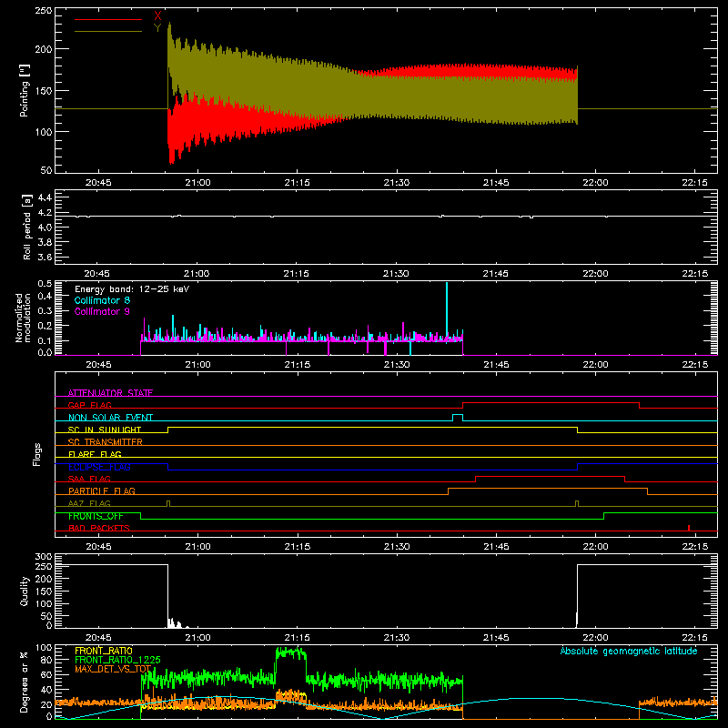Click the 4.2 label on Roll period axis

(x=45, y=213)
